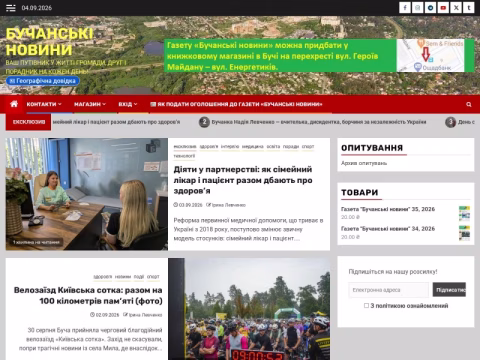
Task: Focus the 'Електронна адреса' email field
Action: click(x=389, y=290)
